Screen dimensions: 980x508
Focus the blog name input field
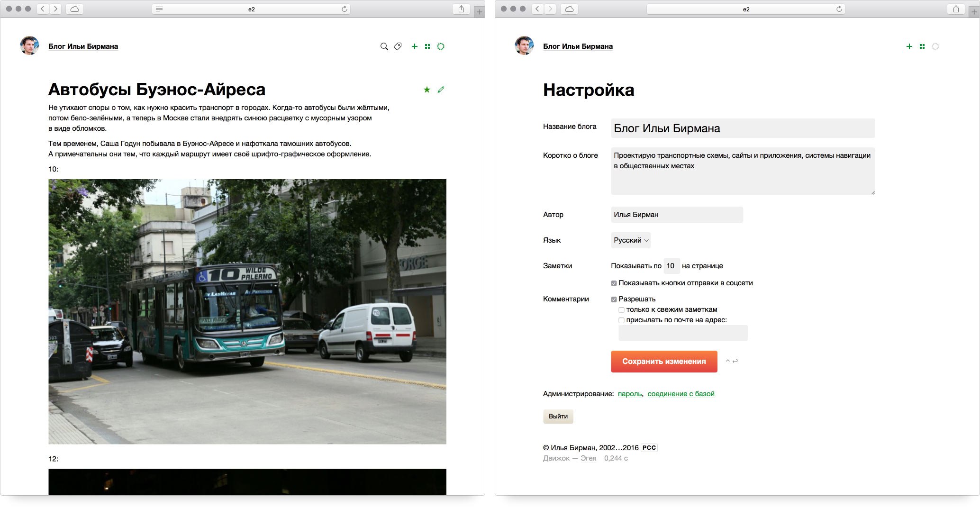click(743, 128)
